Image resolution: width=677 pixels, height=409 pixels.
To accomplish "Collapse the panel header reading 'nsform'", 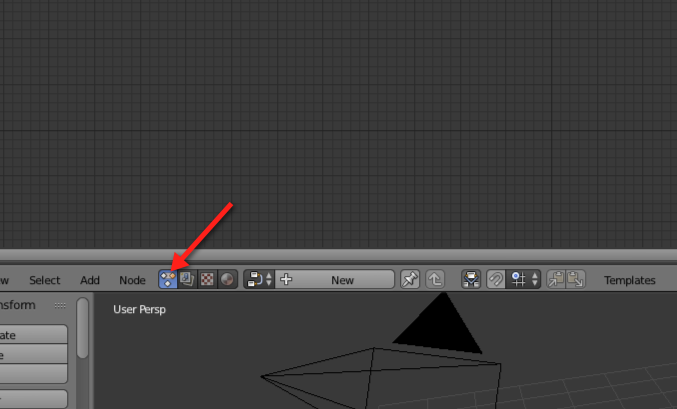I will [17, 305].
